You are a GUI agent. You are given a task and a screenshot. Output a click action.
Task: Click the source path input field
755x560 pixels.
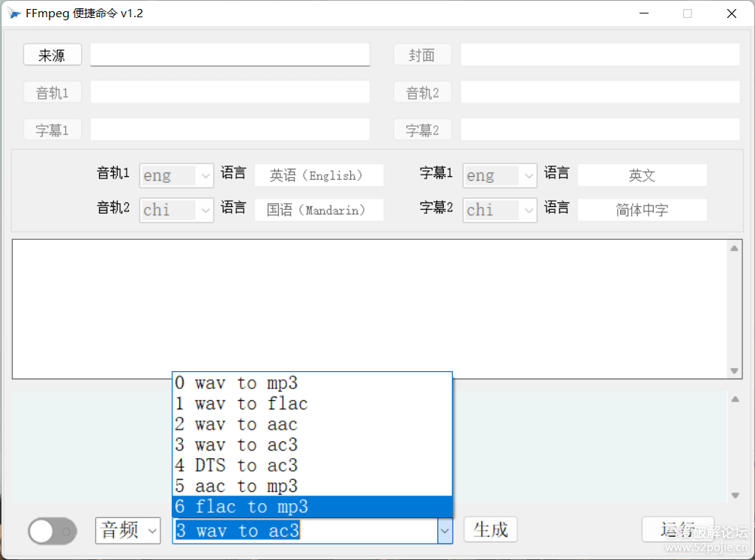pyautogui.click(x=229, y=54)
